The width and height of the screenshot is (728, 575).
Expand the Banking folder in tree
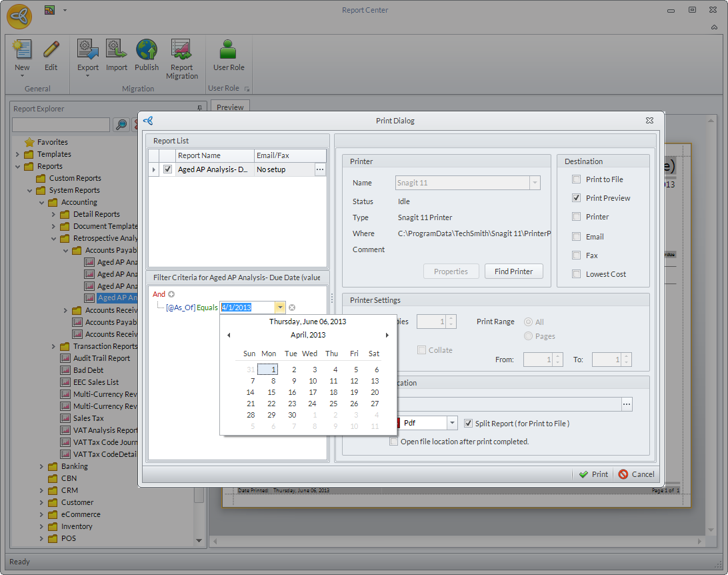[x=41, y=466]
